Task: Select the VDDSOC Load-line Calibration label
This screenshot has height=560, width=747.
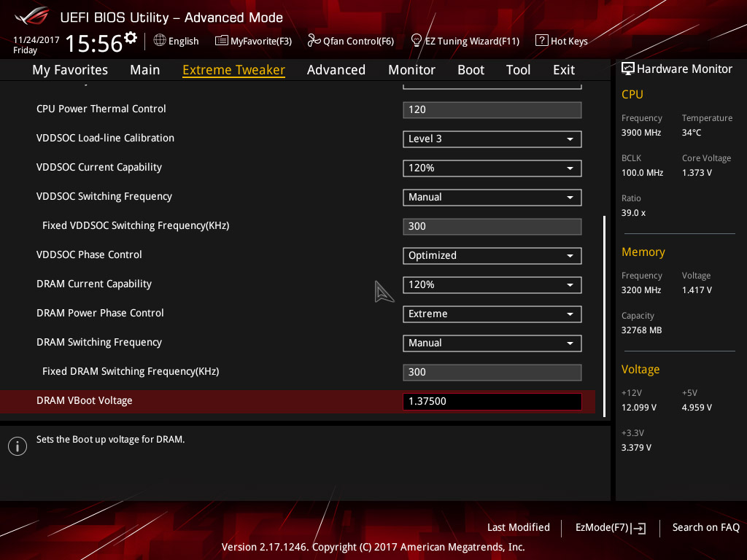Action: [105, 138]
